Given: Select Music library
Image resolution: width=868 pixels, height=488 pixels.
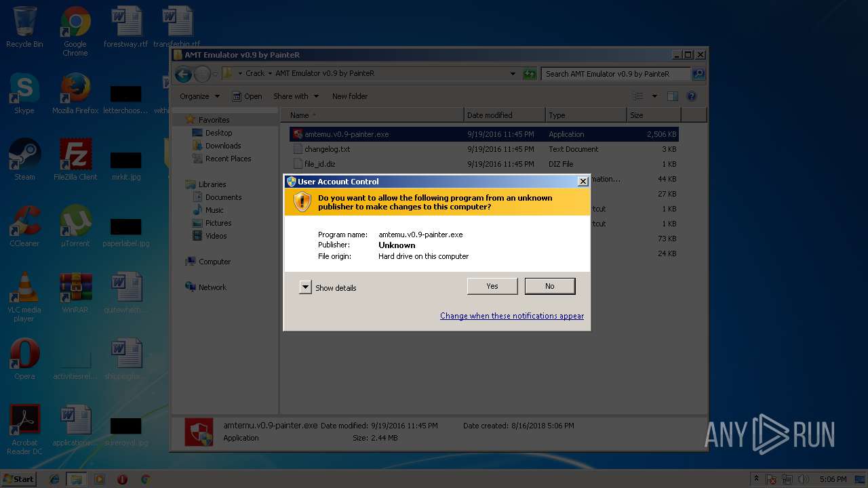Looking at the screenshot, I should pos(214,210).
